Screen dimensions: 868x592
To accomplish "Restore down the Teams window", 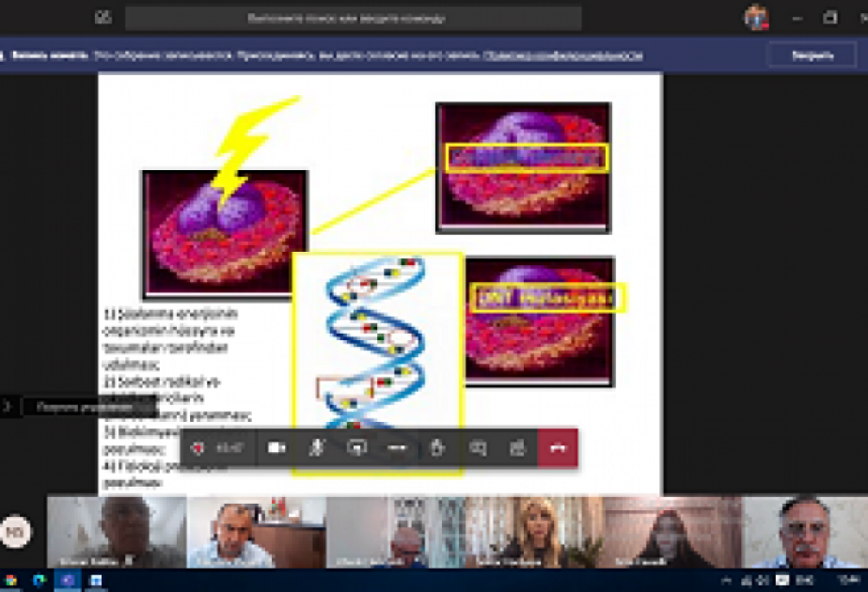I will point(830,18).
